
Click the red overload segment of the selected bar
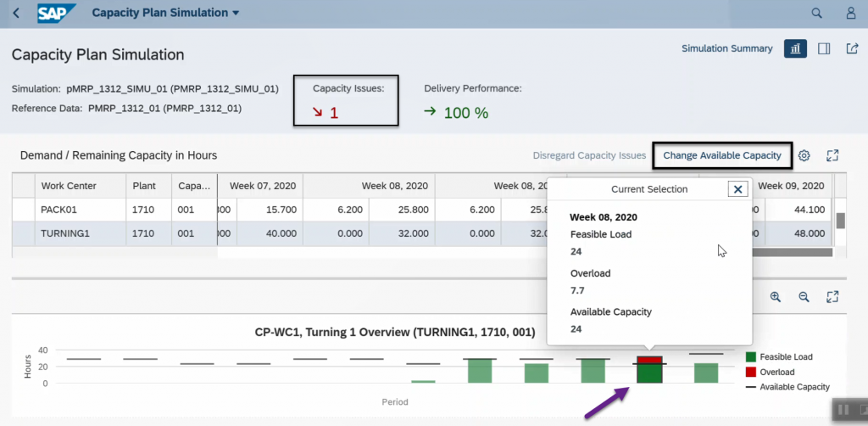[x=648, y=360]
